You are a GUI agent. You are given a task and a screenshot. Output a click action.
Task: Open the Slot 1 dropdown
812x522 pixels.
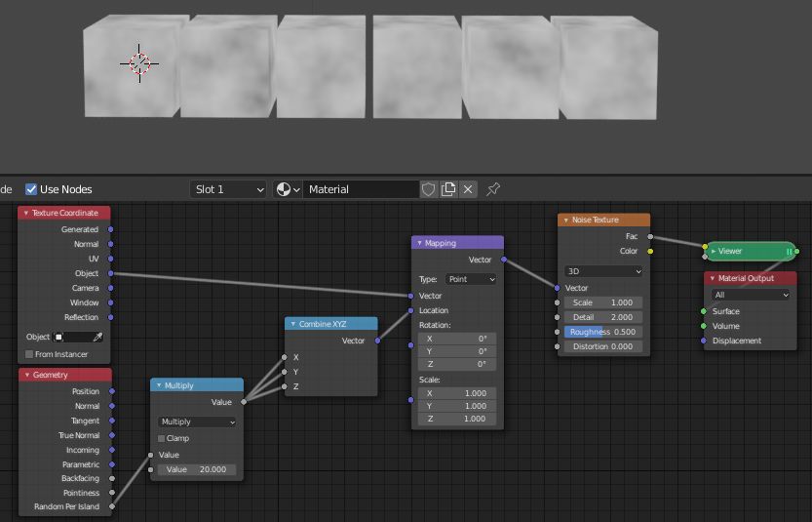click(228, 189)
